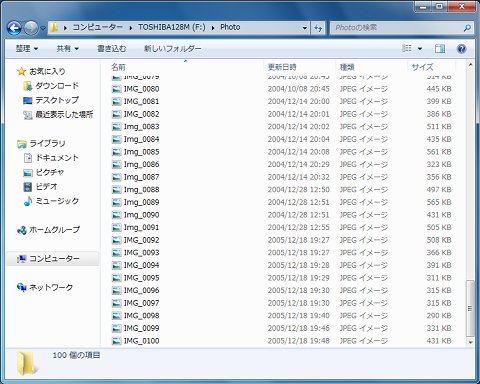Select ネットワーク in the navigation pane

pyautogui.click(x=51, y=287)
